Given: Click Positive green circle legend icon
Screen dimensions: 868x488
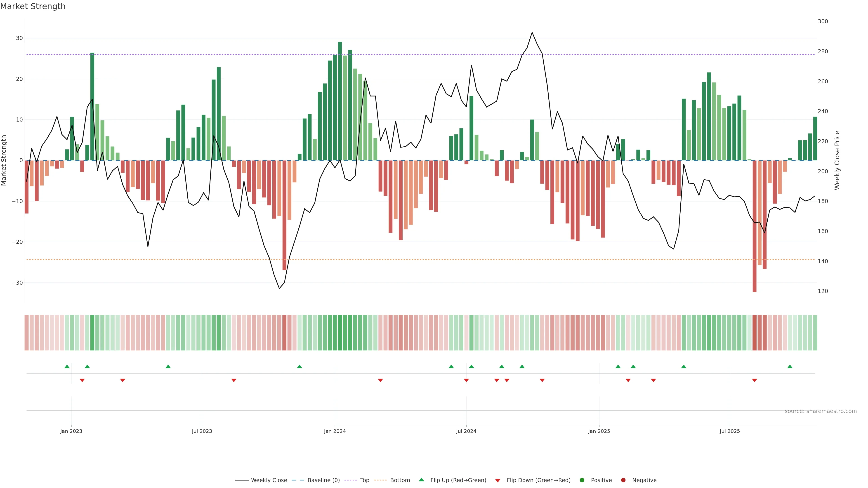Looking at the screenshot, I should 582,480.
